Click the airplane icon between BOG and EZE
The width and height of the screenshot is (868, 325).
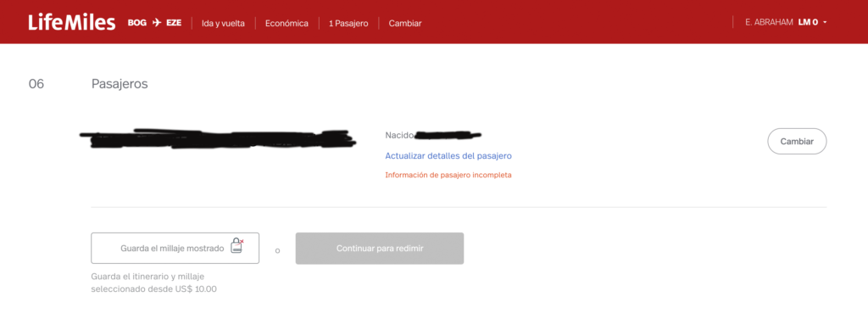(x=156, y=23)
